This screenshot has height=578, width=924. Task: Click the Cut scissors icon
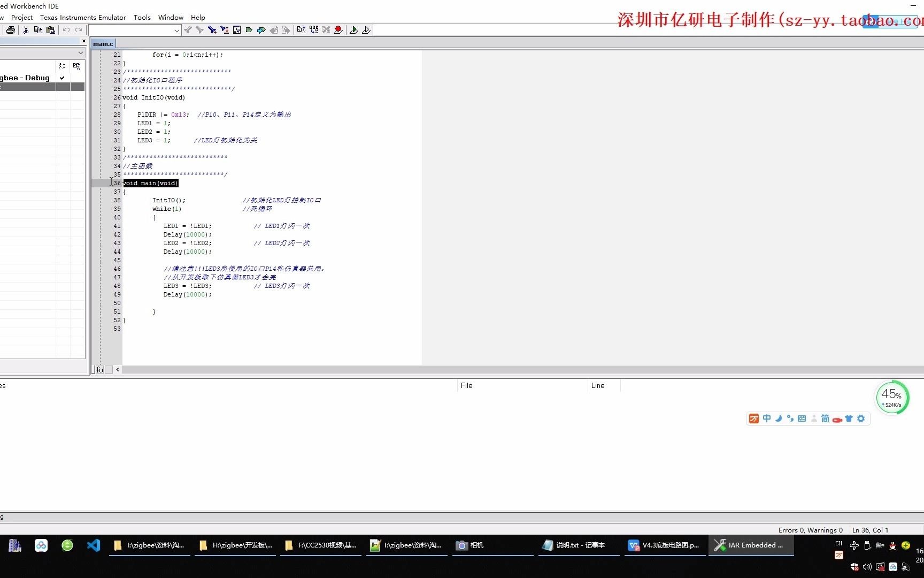(25, 30)
